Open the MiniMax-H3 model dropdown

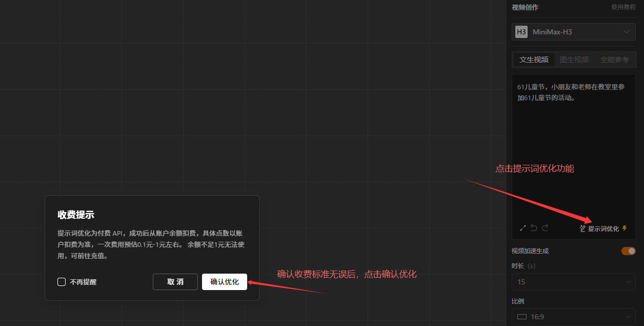click(x=574, y=32)
